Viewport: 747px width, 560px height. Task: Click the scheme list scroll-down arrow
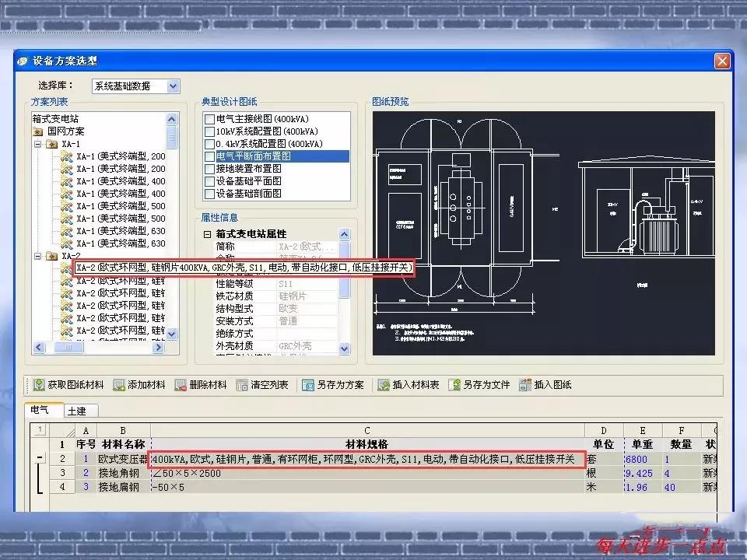click(171, 334)
